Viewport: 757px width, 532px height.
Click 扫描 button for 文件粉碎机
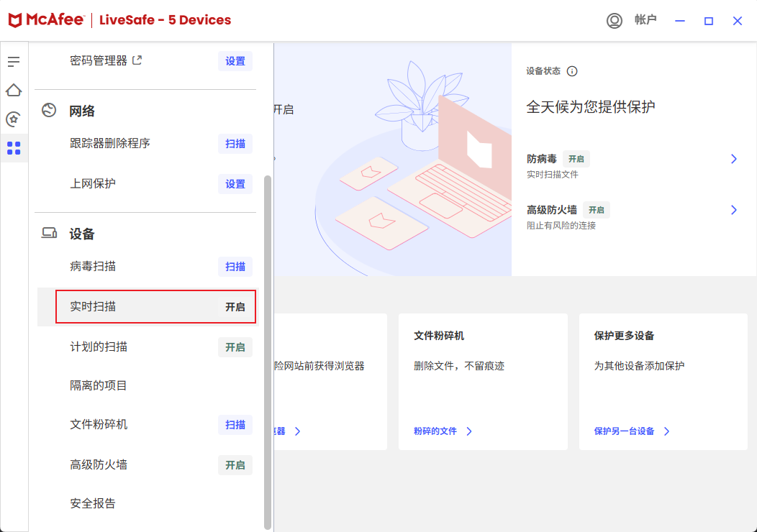pos(235,425)
